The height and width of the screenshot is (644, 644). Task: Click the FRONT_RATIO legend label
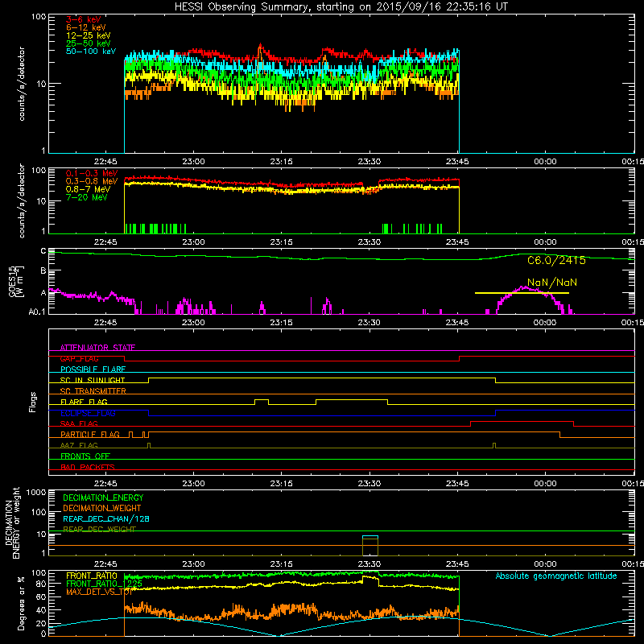point(92,576)
